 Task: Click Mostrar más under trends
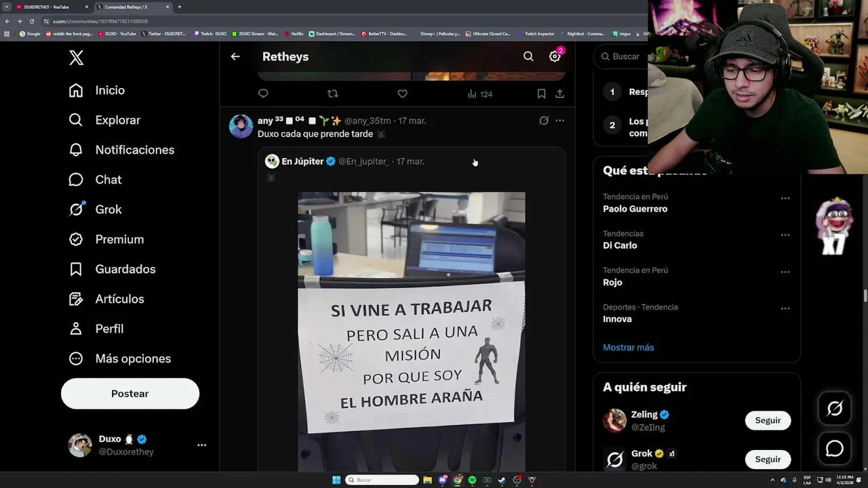pyautogui.click(x=629, y=347)
